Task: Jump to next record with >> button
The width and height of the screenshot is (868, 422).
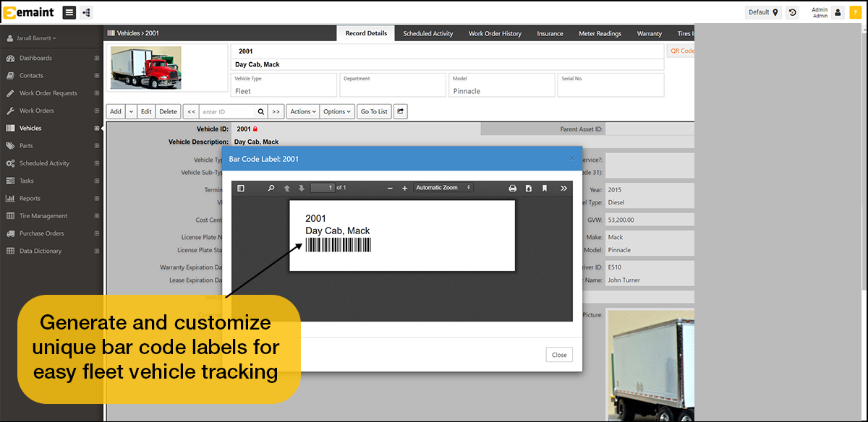Action: (276, 111)
